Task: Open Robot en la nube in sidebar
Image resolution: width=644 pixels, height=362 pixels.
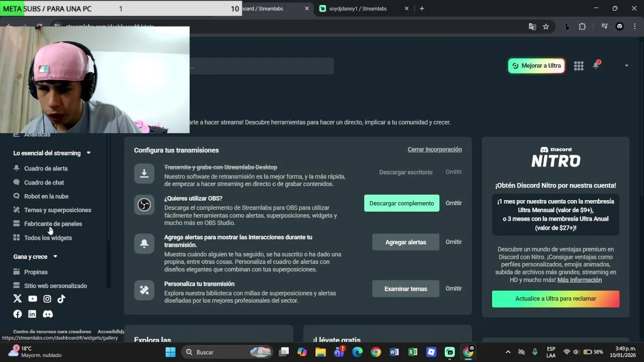Action: pyautogui.click(x=46, y=196)
